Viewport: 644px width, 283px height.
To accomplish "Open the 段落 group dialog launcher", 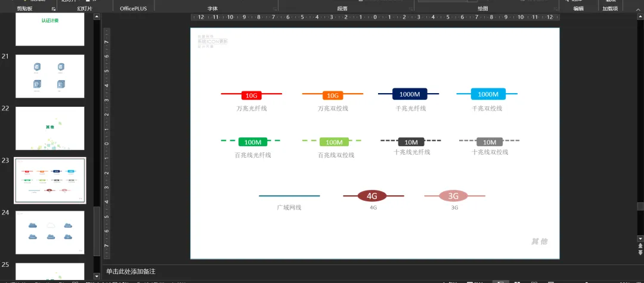I will pyautogui.click(x=410, y=8).
